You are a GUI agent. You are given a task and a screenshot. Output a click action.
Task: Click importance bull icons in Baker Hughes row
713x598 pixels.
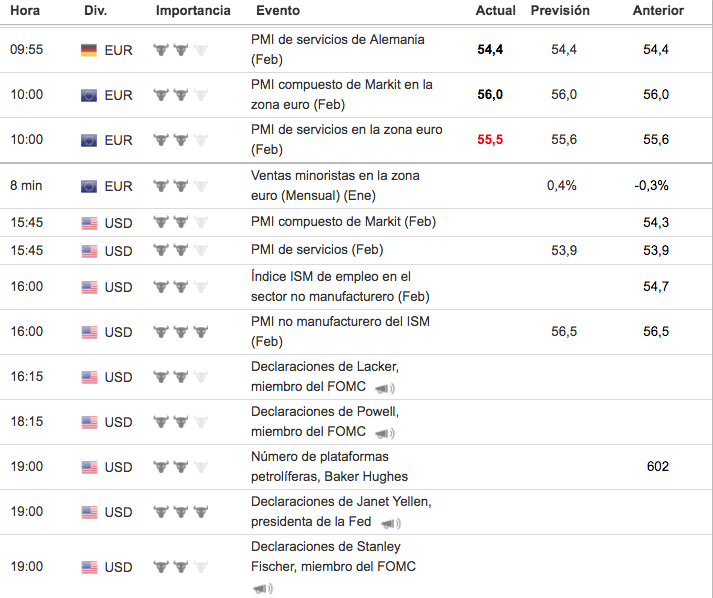[182, 467]
